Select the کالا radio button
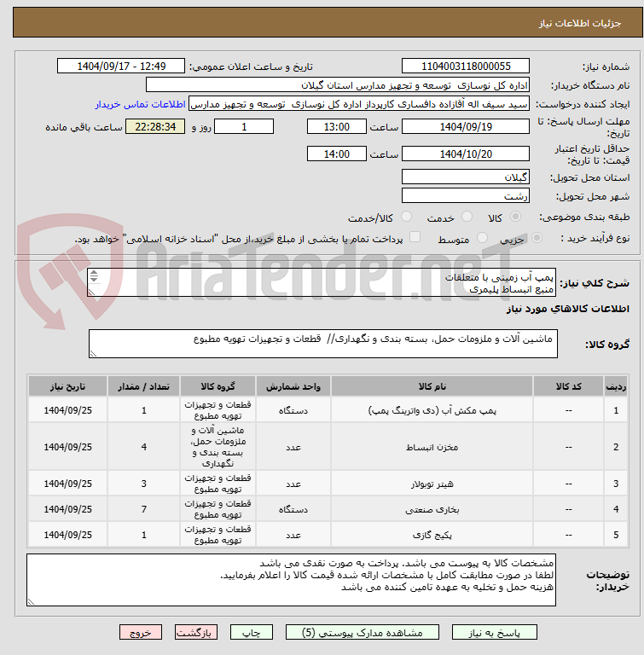The width and height of the screenshot is (644, 655). [516, 217]
